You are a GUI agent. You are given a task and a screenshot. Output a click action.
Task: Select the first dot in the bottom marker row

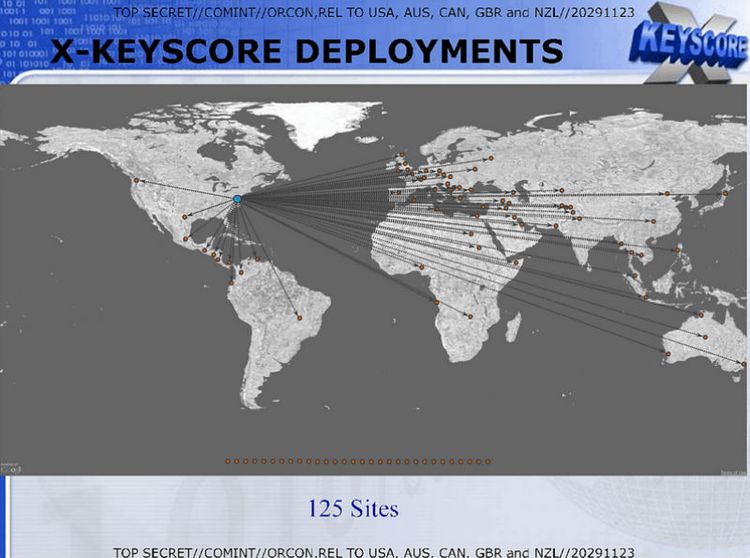click(x=228, y=461)
